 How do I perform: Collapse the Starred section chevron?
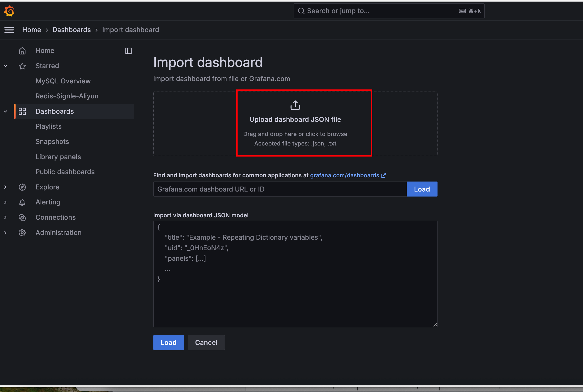pos(5,66)
